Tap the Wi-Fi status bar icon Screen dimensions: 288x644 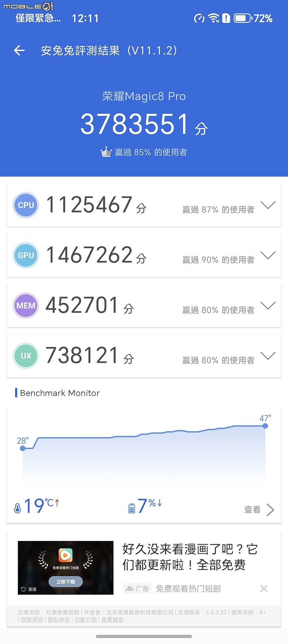click(213, 18)
